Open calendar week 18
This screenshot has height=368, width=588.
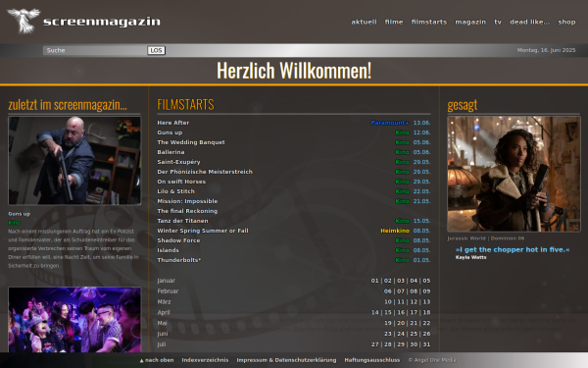[426, 312]
